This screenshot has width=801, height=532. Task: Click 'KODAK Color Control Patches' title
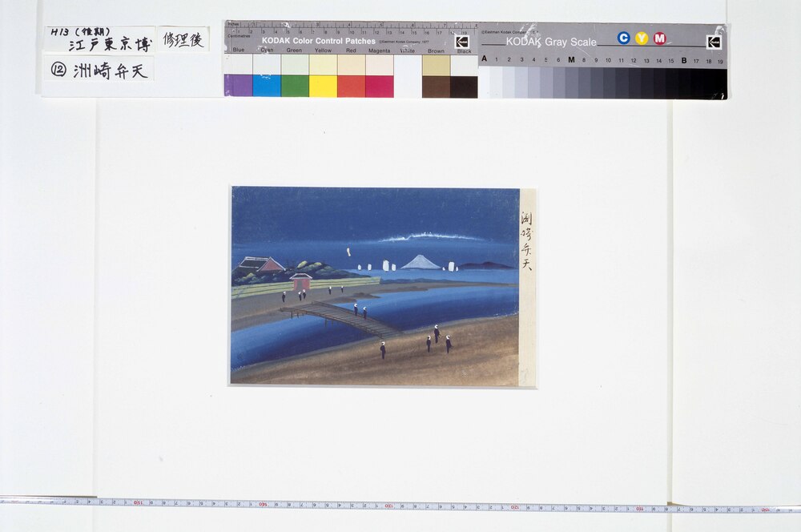pos(319,40)
